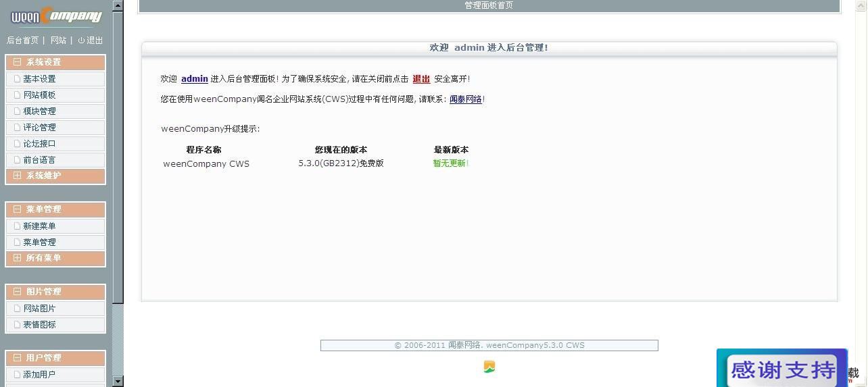Click the page icon beside 论坛接口
This screenshot has width=868, height=387.
(x=18, y=144)
